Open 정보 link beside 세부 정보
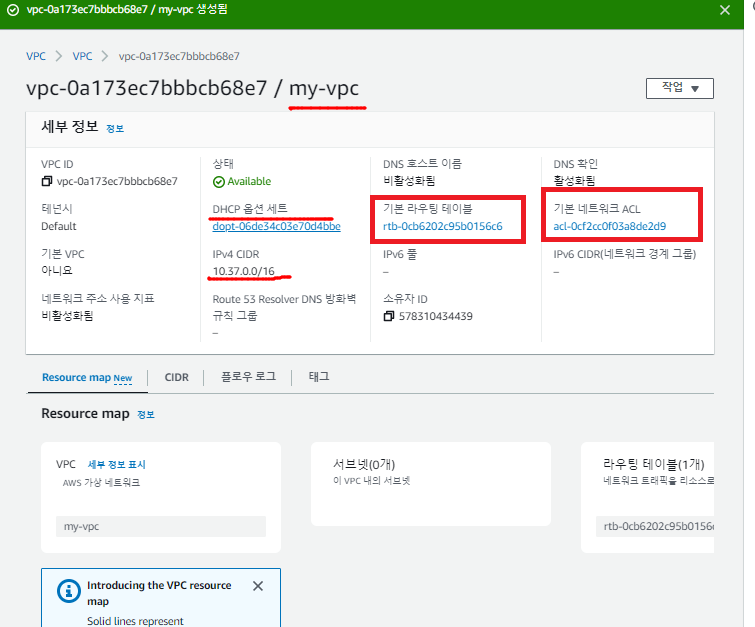The width and height of the screenshot is (755, 627). pyautogui.click(x=115, y=129)
